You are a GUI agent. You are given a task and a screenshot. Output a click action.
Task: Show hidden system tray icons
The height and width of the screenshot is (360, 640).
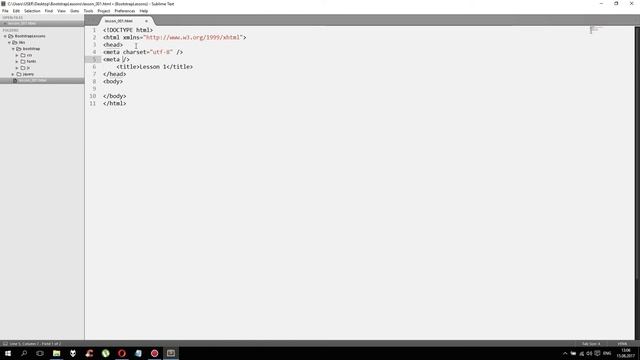tap(565, 353)
